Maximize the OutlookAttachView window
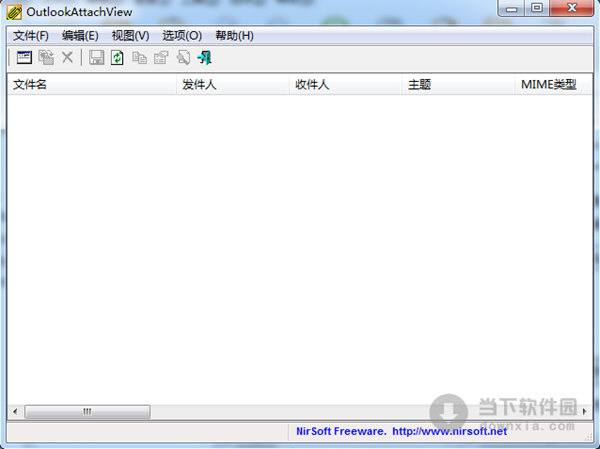This screenshot has width=600, height=449. (x=537, y=8)
